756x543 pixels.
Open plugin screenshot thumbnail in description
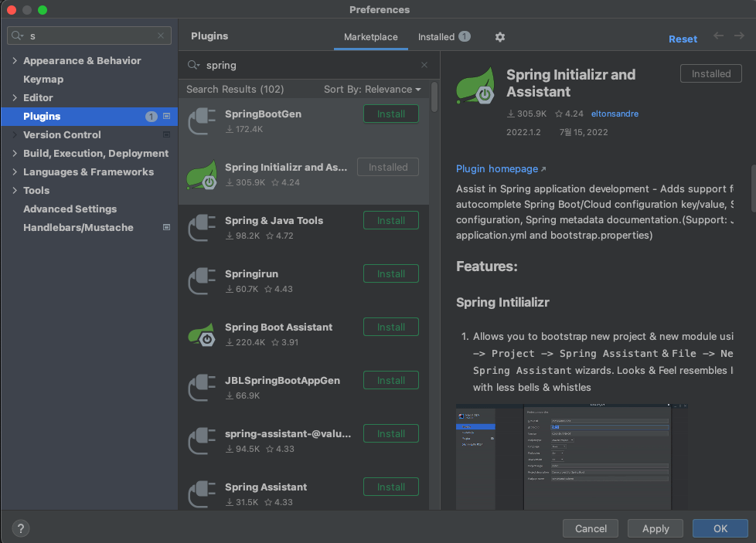click(x=571, y=456)
